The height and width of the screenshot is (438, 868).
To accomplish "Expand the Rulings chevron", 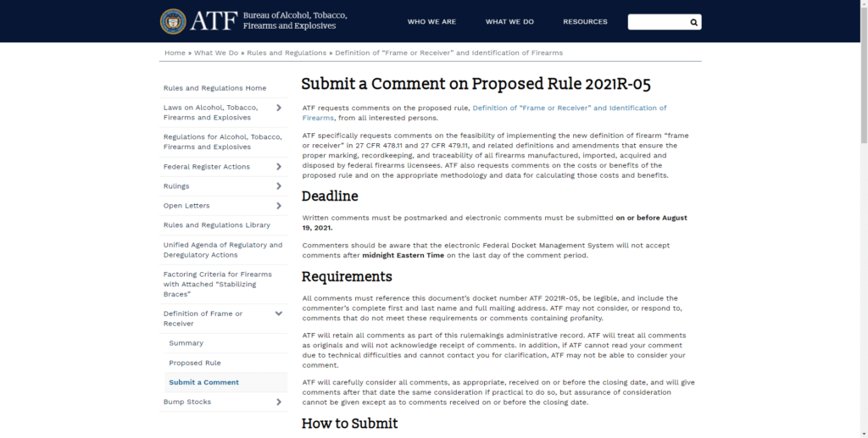I will click(278, 186).
